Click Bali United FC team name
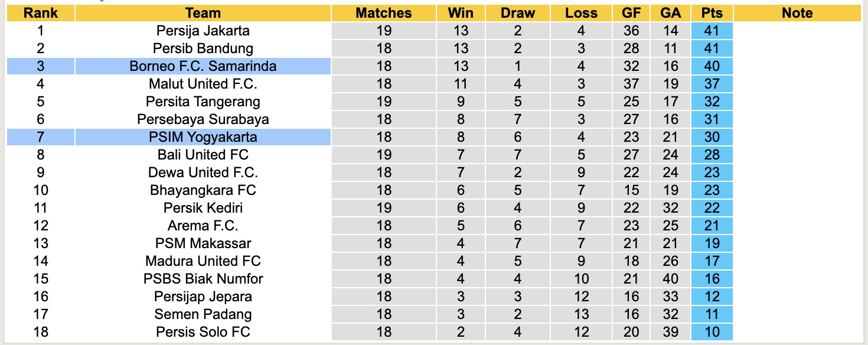 [203, 155]
